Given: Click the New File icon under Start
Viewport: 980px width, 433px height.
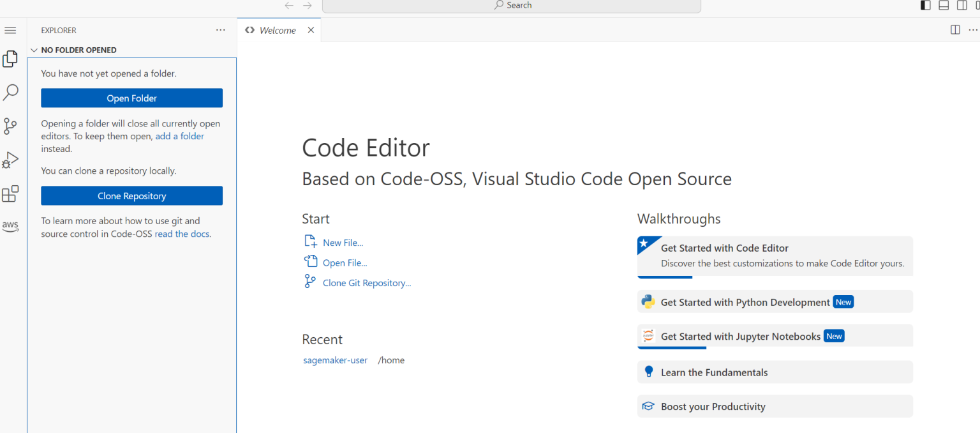Looking at the screenshot, I should coord(310,241).
